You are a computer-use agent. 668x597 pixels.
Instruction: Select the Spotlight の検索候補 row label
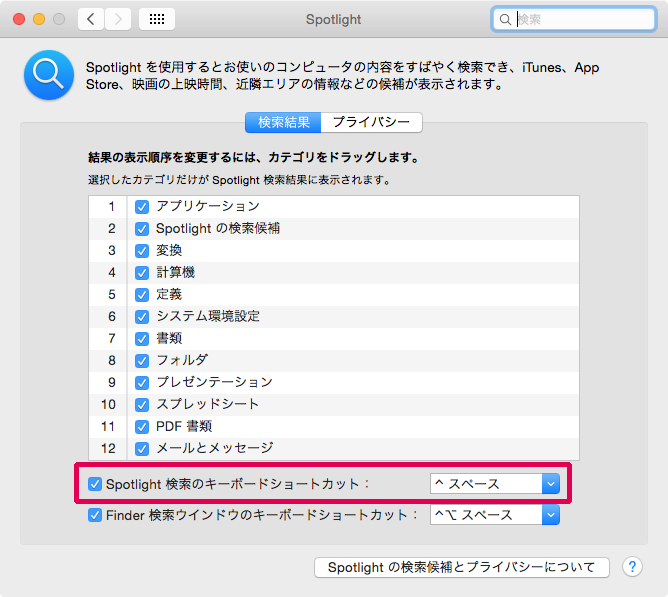[x=218, y=228]
